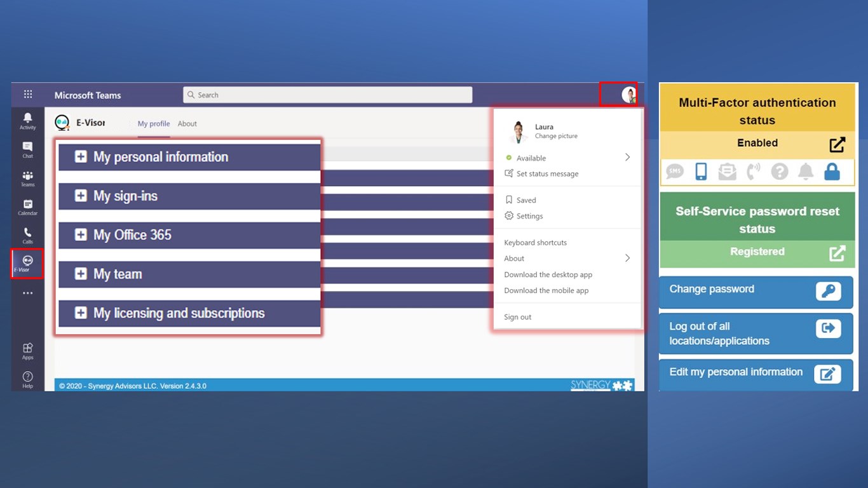This screenshot has height=488, width=868.
Task: Select the phone call authentication icon
Action: click(753, 172)
